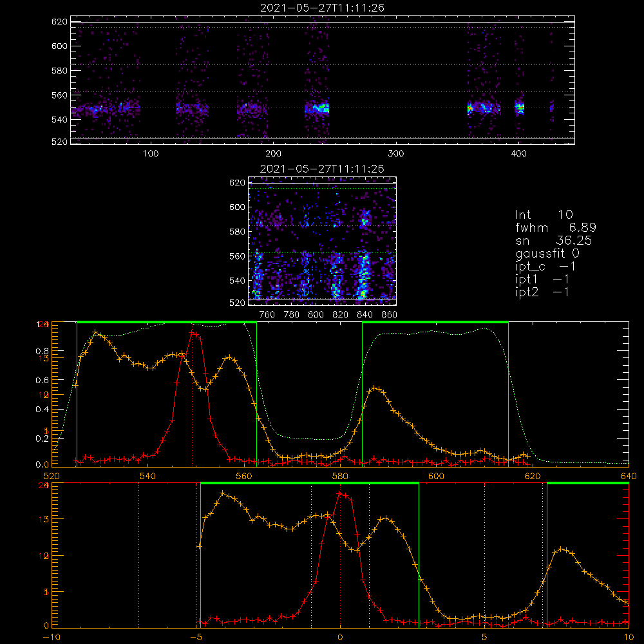Viewport: 644px width, 644px height.
Task: Click the bright emission blob near x=400 in top image
Action: pyautogui.click(x=520, y=108)
